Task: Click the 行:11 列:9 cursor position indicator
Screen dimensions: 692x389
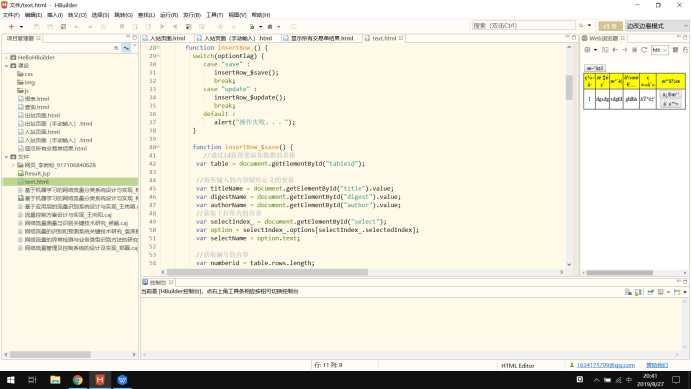Action: point(328,365)
